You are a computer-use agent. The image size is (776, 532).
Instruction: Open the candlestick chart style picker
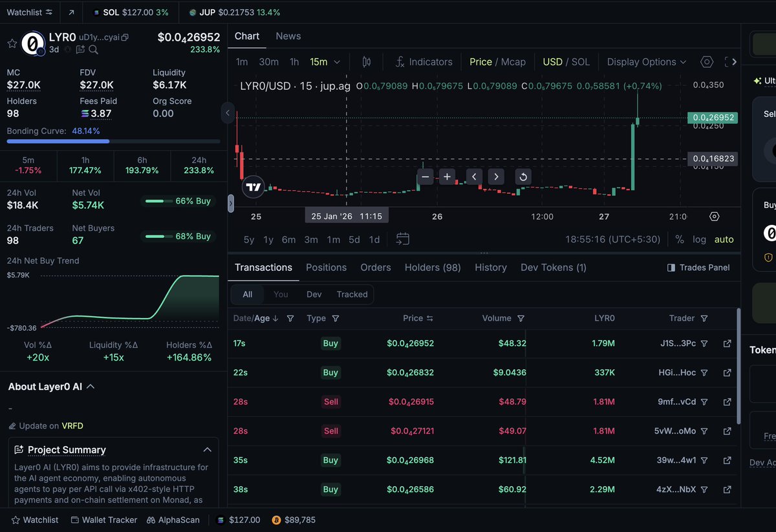pos(367,62)
